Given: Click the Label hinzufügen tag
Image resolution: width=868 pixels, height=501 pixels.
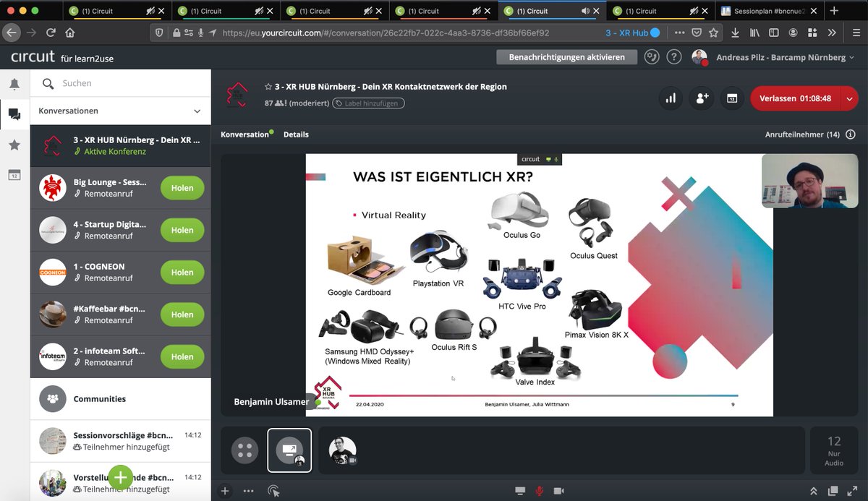Looking at the screenshot, I should click(x=368, y=103).
